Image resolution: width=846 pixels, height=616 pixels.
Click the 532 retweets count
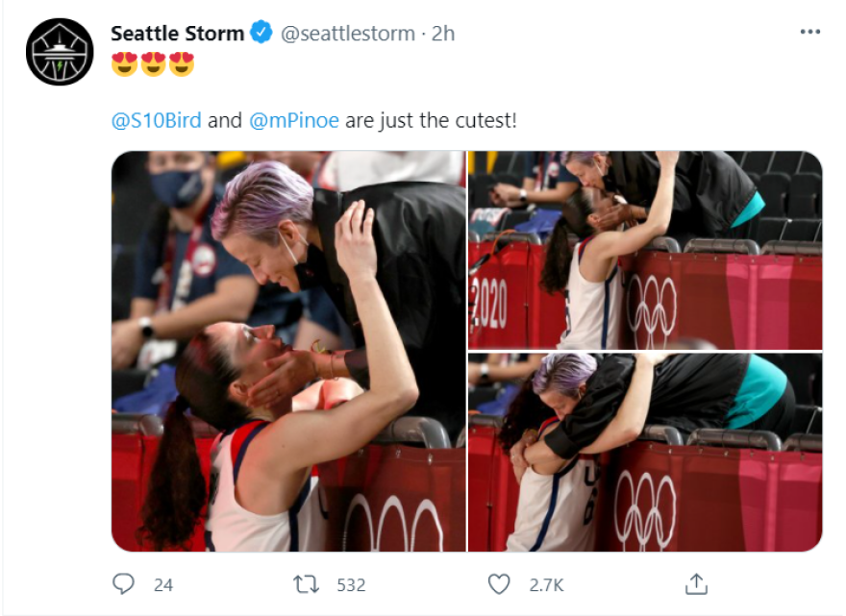point(351,585)
